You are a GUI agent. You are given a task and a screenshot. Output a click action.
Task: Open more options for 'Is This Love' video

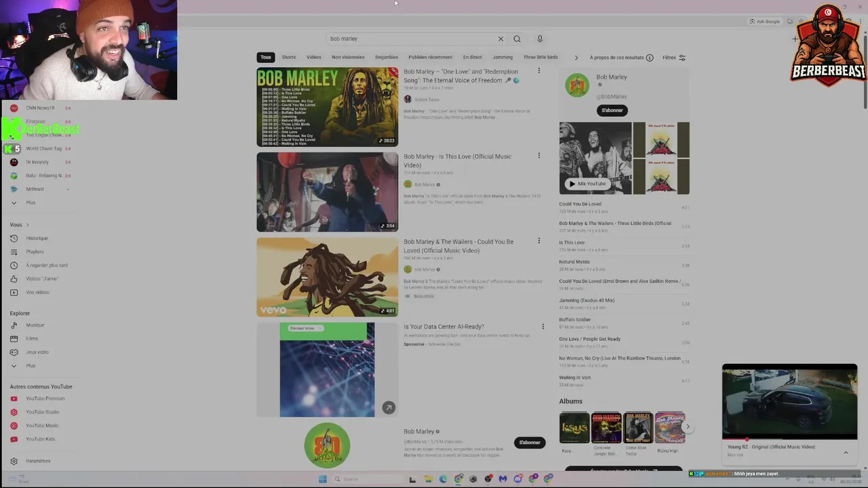point(539,155)
